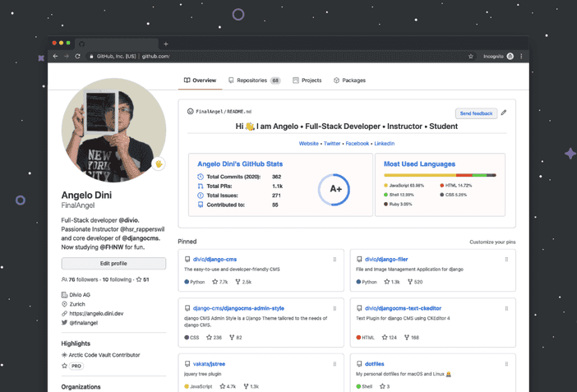Click the fork count 2.5k on django-cms
The image size is (577, 392).
click(x=243, y=282)
